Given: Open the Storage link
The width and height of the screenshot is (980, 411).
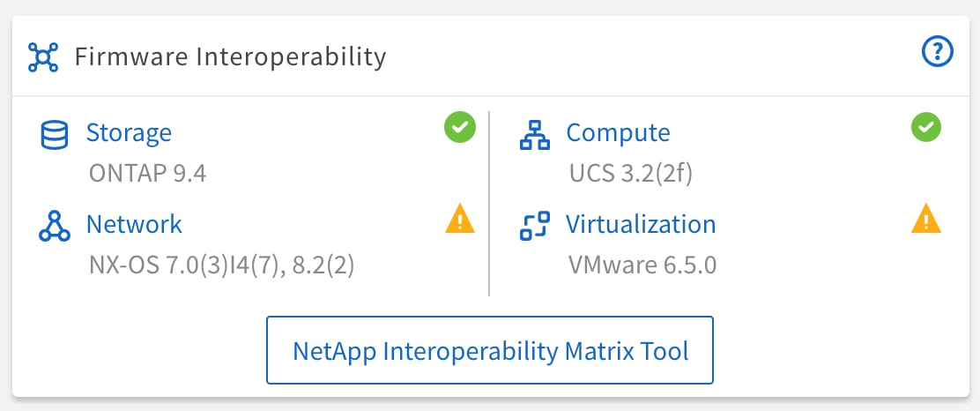Looking at the screenshot, I should click(129, 133).
